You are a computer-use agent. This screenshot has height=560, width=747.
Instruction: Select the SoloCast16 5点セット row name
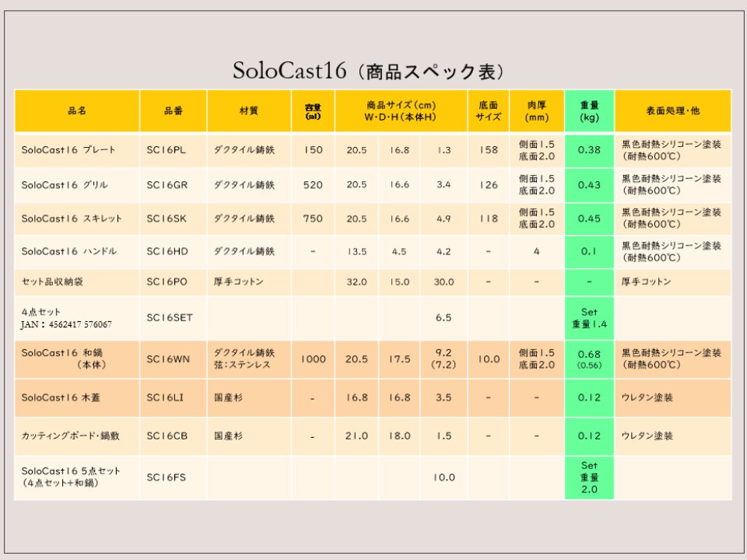pyautogui.click(x=71, y=477)
